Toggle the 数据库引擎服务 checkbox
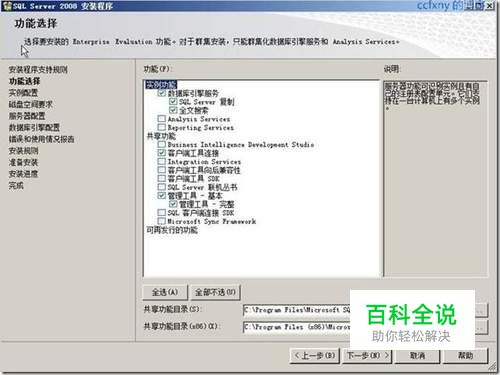Image resolution: width=500 pixels, height=375 pixels. click(162, 93)
